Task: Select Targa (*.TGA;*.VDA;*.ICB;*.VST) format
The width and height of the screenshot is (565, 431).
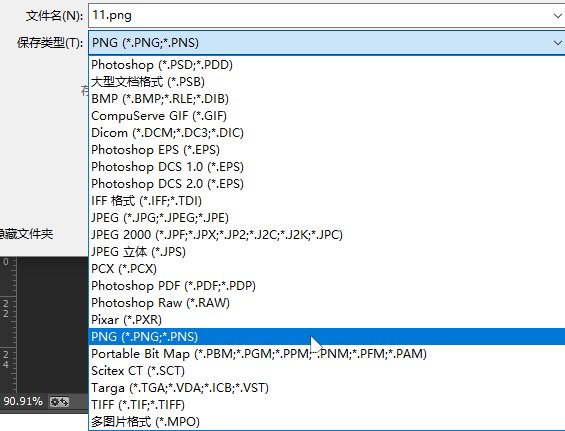Action: (326, 388)
